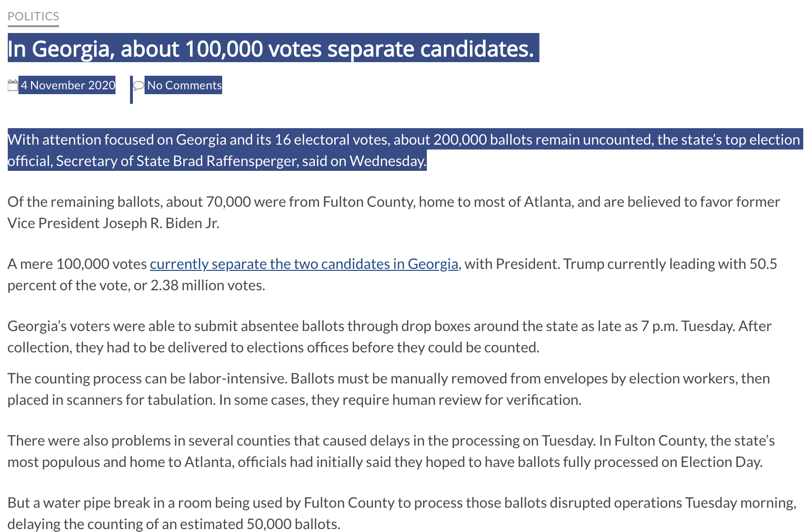Follow the 'currently separate the two candidates' link
Image resolution: width=812 pixels, height=532 pixels.
304,264
